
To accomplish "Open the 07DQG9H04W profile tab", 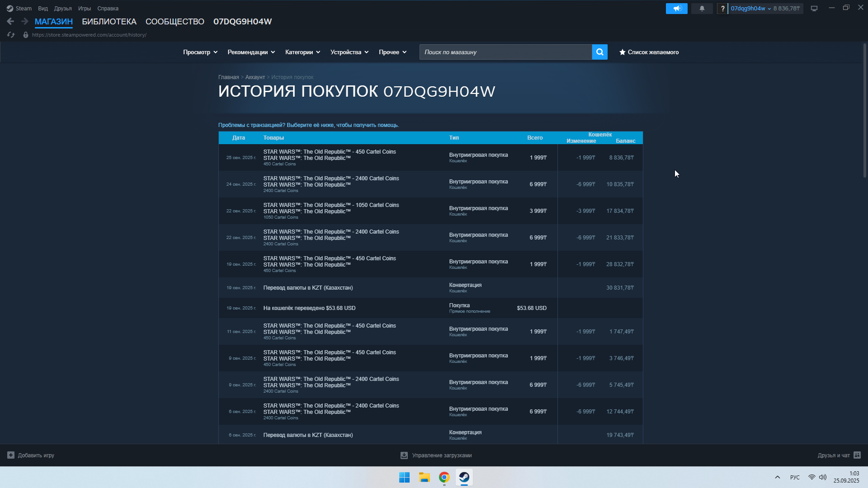I will point(242,22).
